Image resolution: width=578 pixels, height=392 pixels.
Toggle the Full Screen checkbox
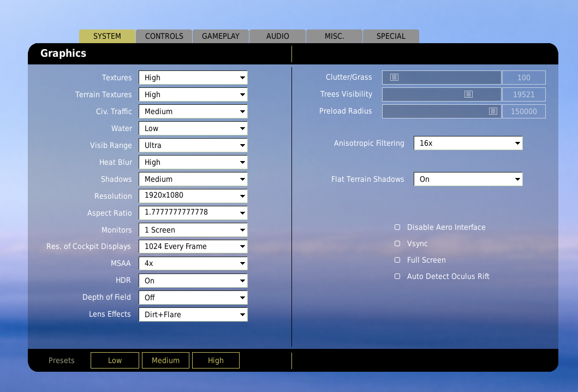397,260
